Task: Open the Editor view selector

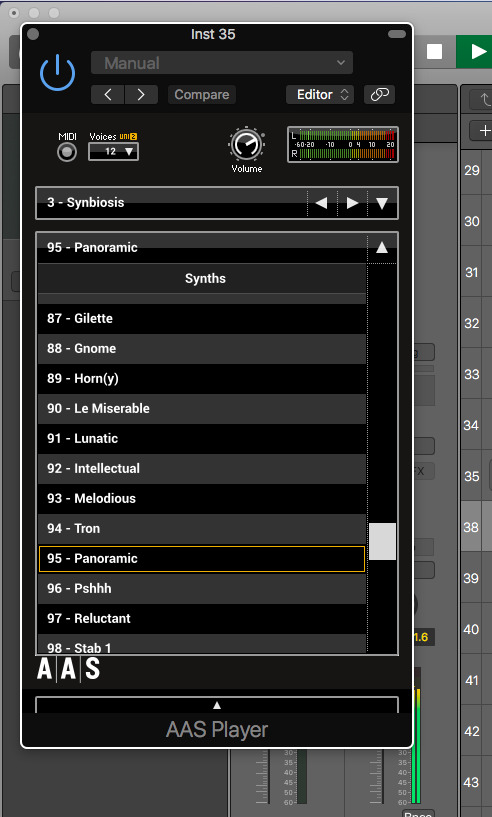Action: tap(320, 94)
